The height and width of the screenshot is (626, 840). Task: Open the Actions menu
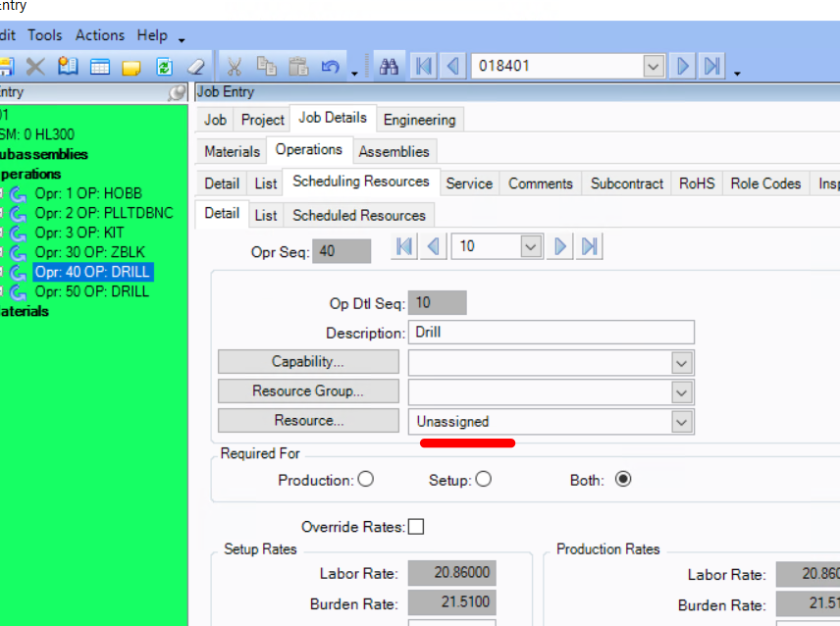[x=100, y=35]
